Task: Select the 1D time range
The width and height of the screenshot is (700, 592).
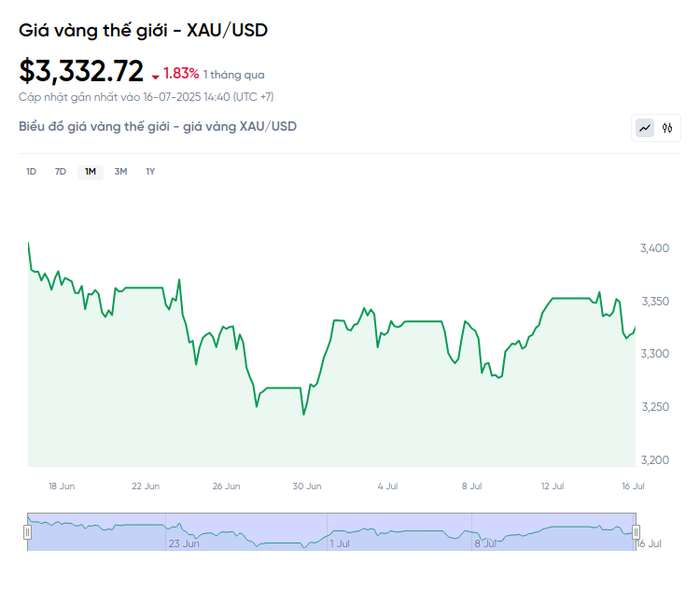Action: tap(31, 172)
